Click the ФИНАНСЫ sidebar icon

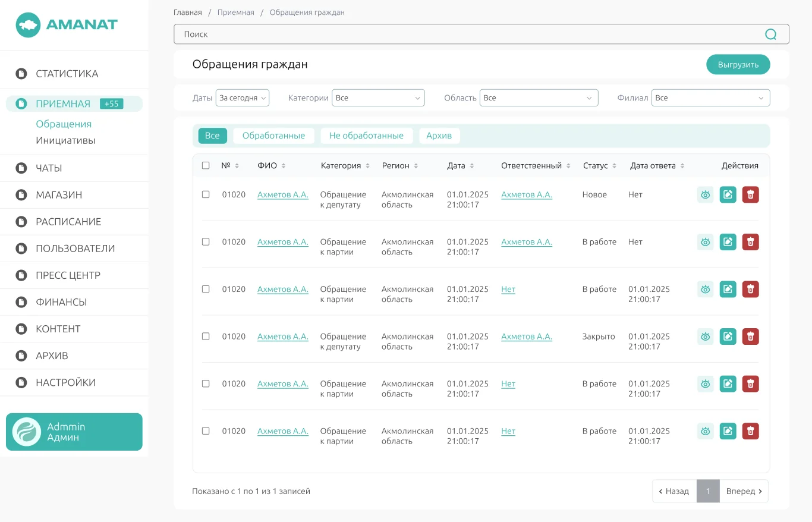pos(21,302)
